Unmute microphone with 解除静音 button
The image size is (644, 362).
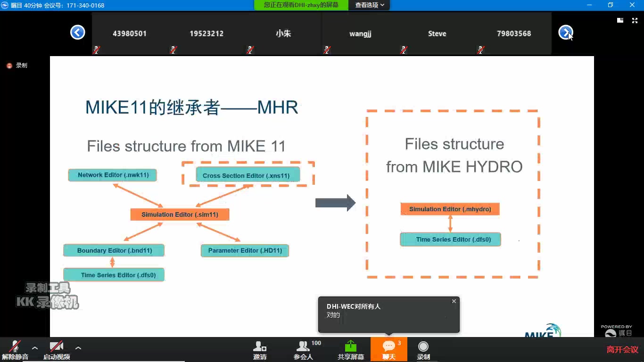point(15,350)
